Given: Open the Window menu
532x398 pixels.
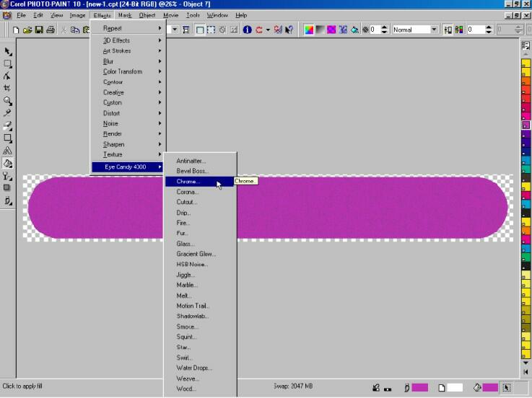Looking at the screenshot, I should (x=217, y=15).
